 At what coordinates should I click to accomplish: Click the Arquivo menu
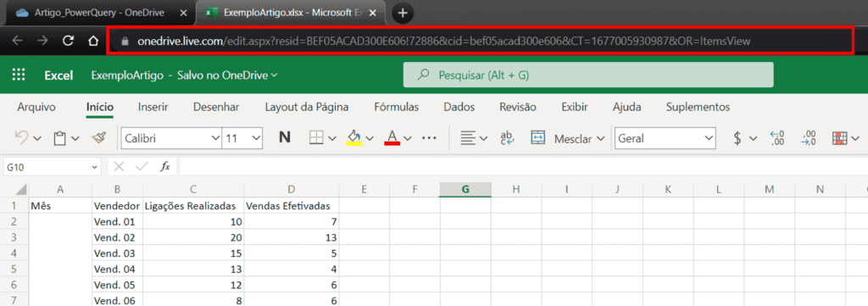(36, 107)
